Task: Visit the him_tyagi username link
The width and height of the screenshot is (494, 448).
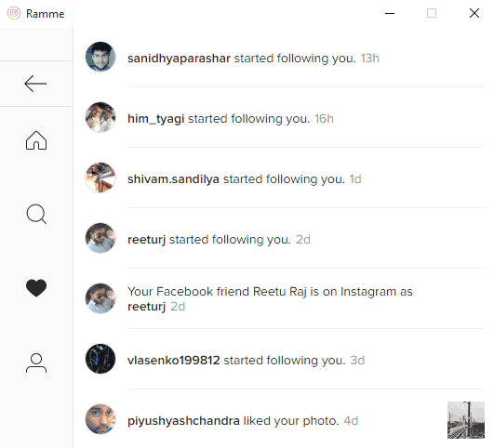Action: tap(156, 119)
